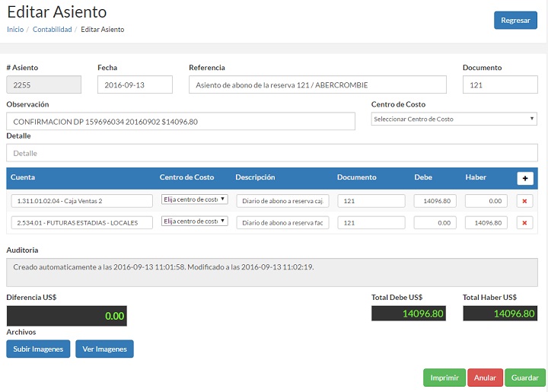Open Ver Imagenes

(104, 349)
